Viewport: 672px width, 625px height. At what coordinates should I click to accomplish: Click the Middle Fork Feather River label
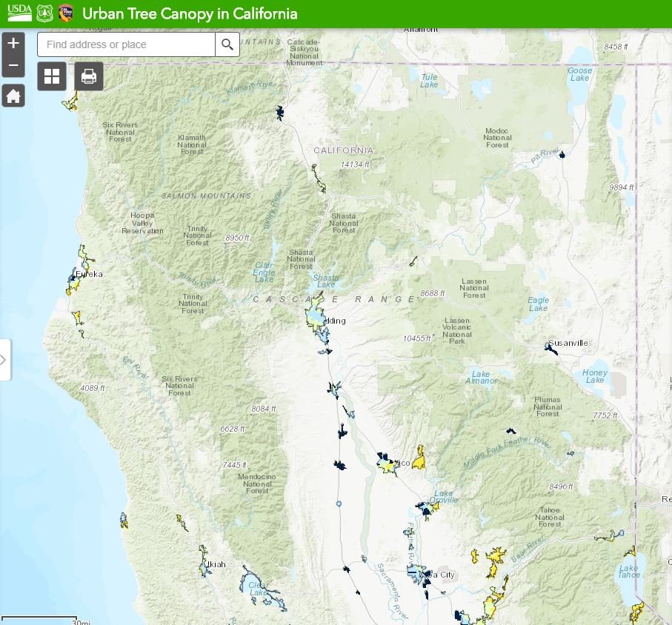(507, 451)
